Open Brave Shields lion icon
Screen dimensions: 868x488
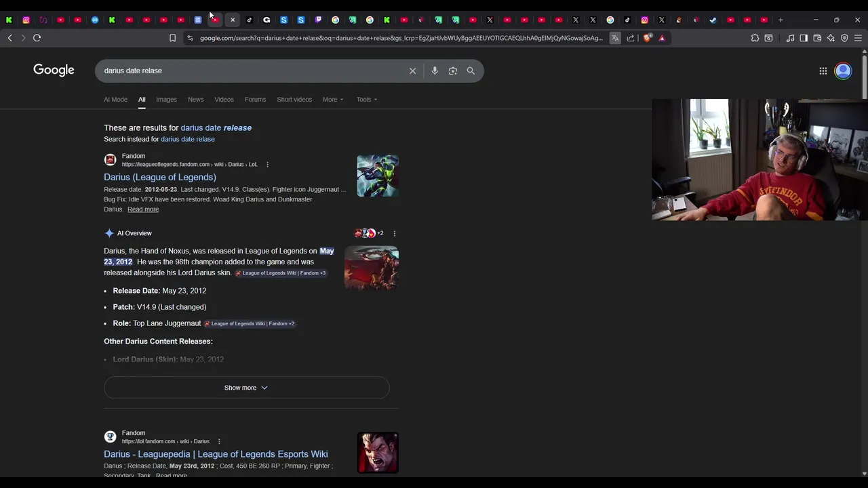[x=647, y=38]
